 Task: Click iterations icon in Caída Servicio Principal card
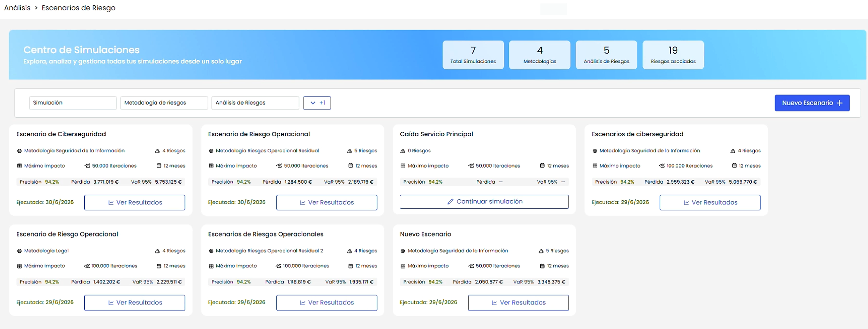471,165
